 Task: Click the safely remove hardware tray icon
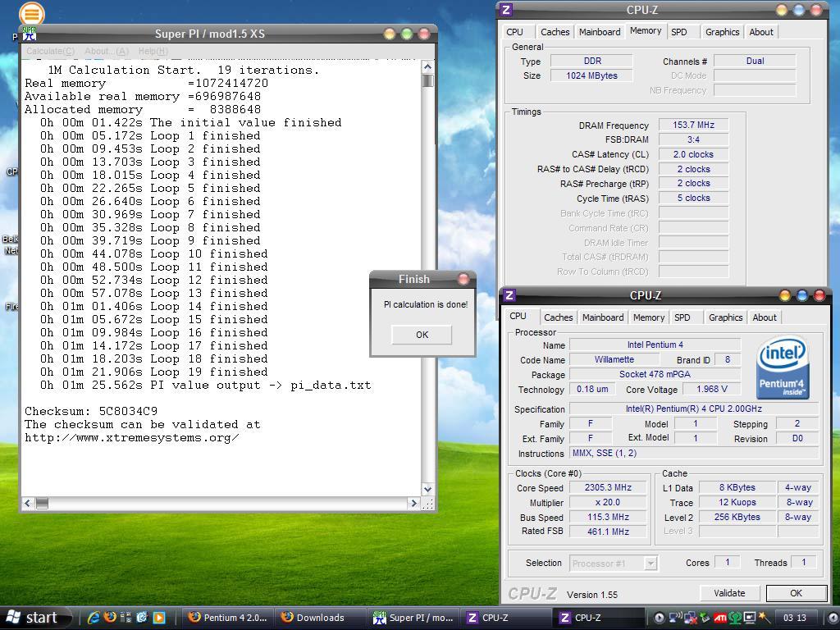(x=705, y=617)
